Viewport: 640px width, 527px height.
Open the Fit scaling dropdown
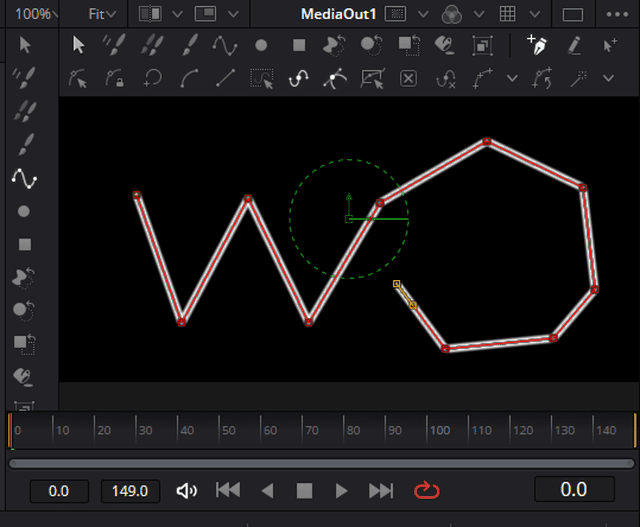point(102,14)
